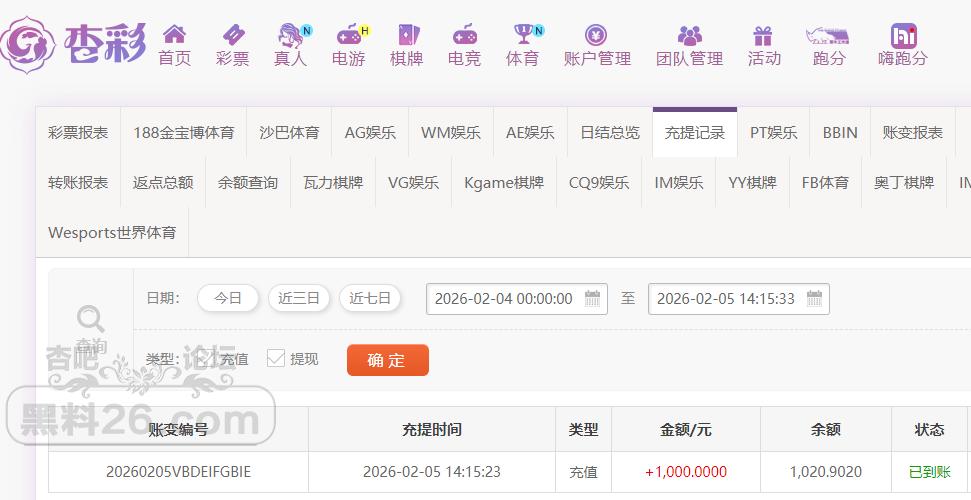Filter by 近七日 last seven days
The image size is (971, 500).
click(370, 298)
